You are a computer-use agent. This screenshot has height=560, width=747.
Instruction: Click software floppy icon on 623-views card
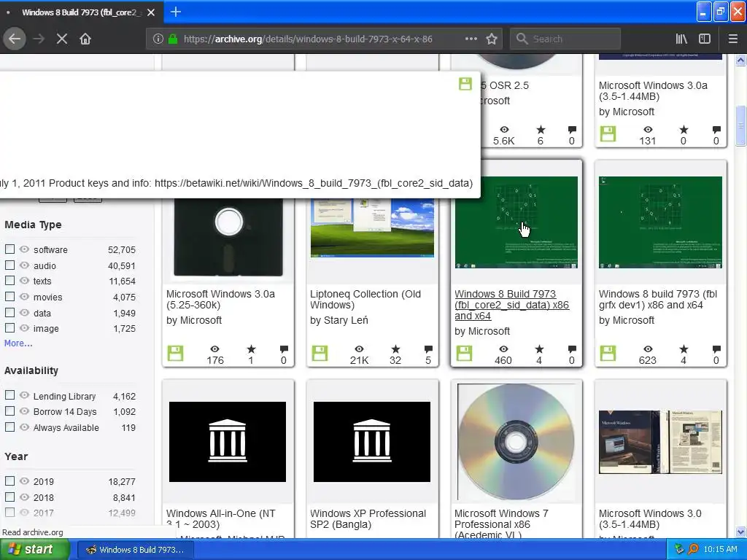(608, 354)
